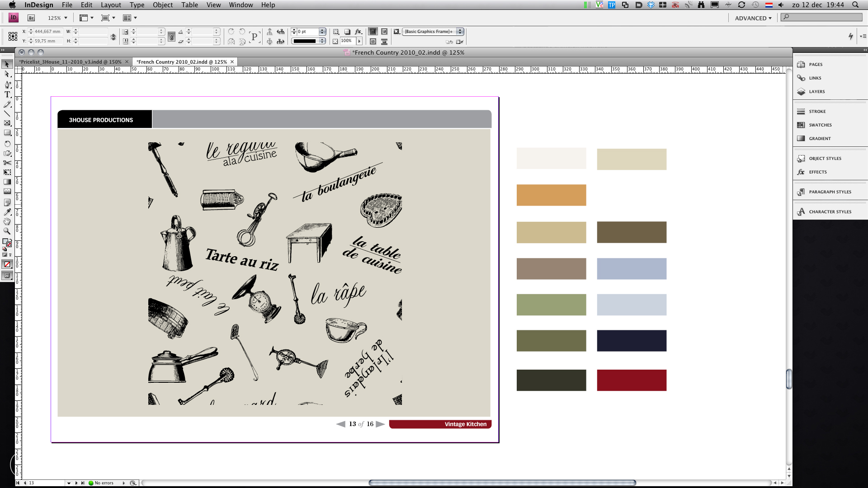868x488 pixels.
Task: Toggle Apply None color button
Action: pyautogui.click(x=7, y=264)
